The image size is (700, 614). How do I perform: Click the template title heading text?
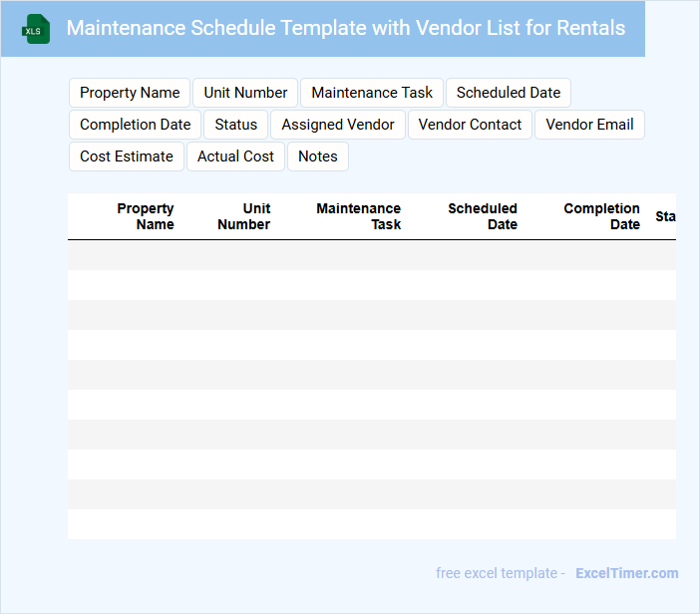point(346,28)
